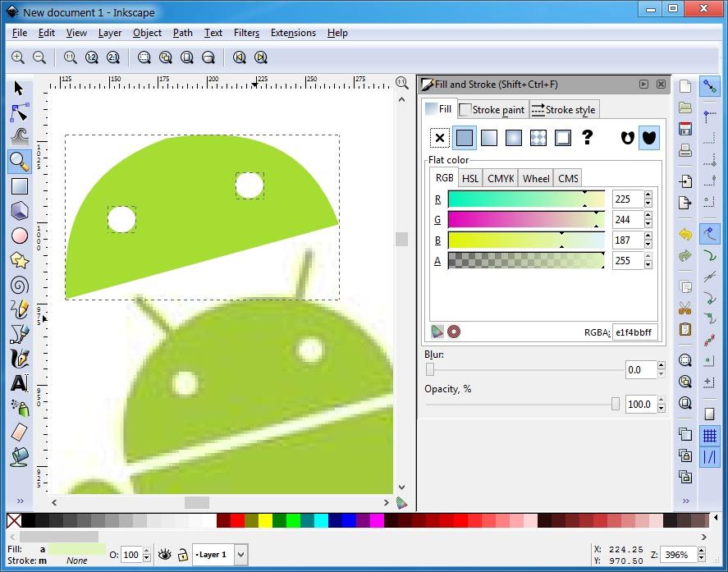Expand the commands bar overflow chevron
728x572 pixels.
[x=686, y=501]
